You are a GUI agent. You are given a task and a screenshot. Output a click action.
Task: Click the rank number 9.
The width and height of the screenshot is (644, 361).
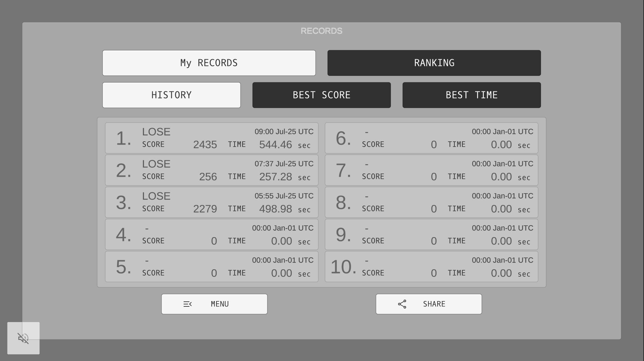[x=343, y=235]
